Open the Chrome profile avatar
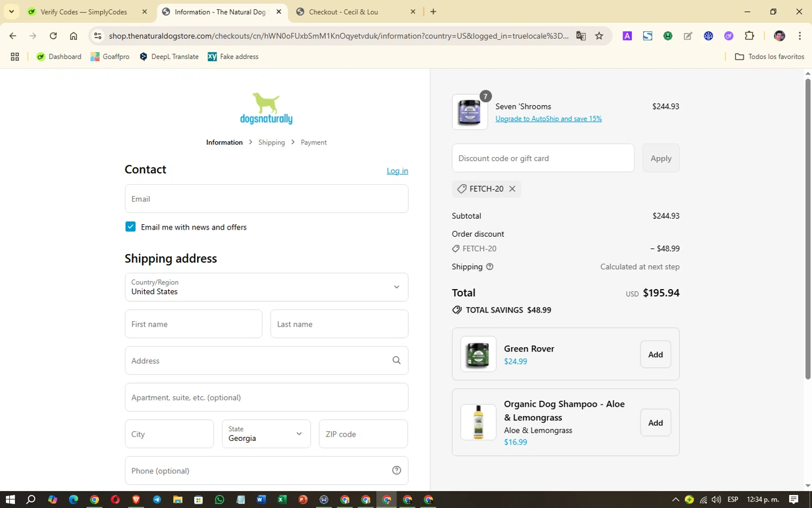 click(780, 36)
